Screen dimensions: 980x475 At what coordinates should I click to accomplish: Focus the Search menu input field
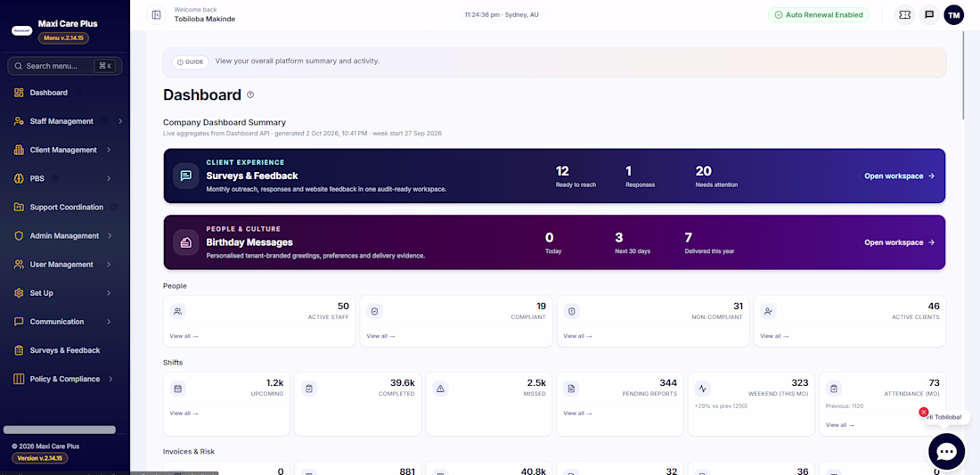65,66
